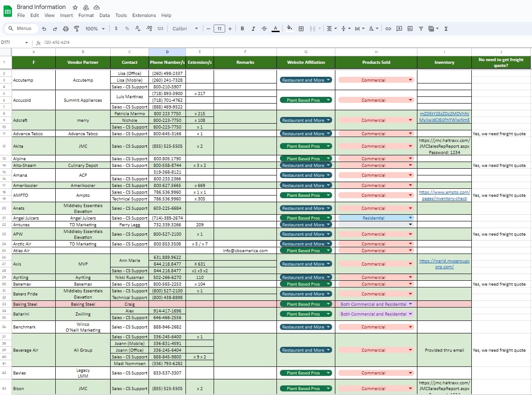Click the Insert link icon
The image size is (532, 395).
tap(388, 29)
